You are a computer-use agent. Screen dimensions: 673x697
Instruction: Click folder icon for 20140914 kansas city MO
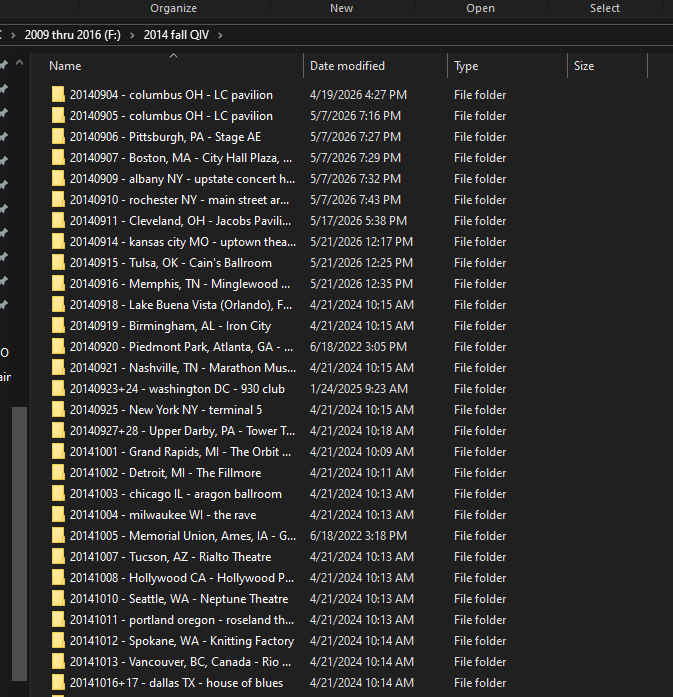pyautogui.click(x=58, y=242)
